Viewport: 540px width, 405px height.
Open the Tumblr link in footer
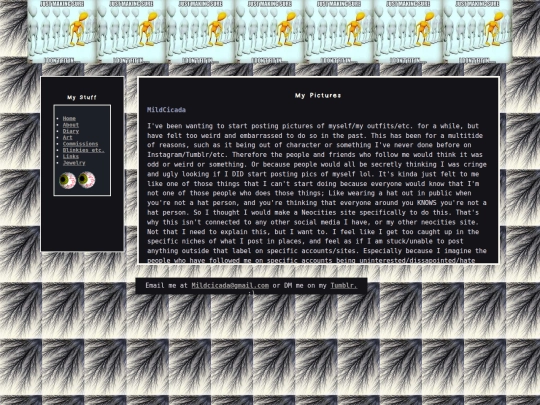[x=344, y=285]
